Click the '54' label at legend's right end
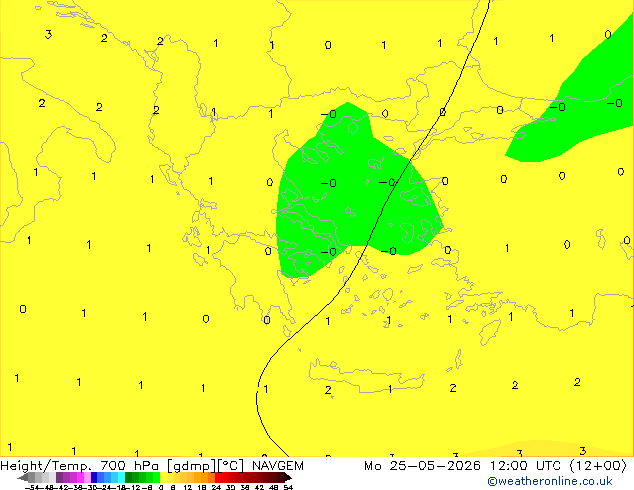The height and width of the screenshot is (490, 634). point(288,488)
